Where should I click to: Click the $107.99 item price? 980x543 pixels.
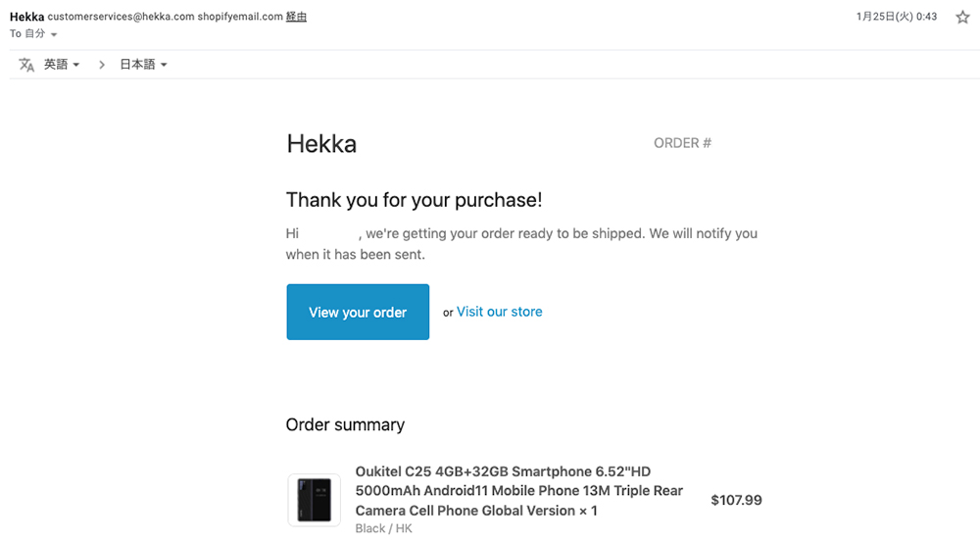(736, 500)
